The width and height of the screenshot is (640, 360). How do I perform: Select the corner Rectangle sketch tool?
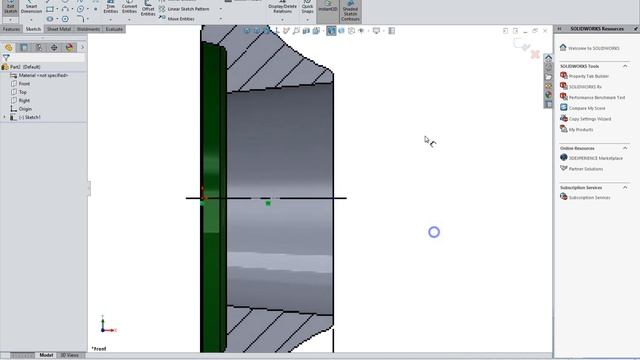click(x=50, y=9)
